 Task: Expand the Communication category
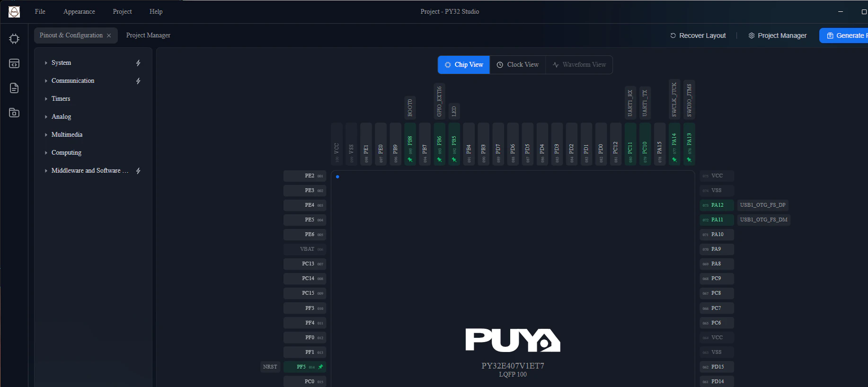tap(46, 81)
